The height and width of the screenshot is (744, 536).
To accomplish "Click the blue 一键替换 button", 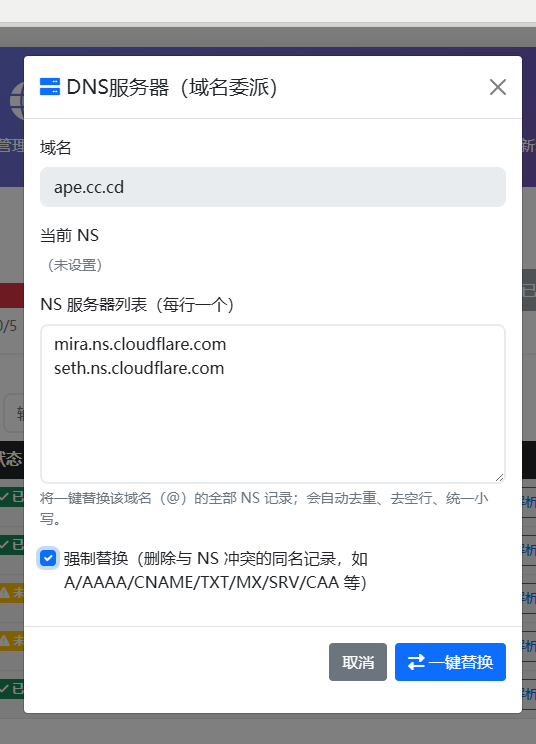I will click(x=450, y=662).
